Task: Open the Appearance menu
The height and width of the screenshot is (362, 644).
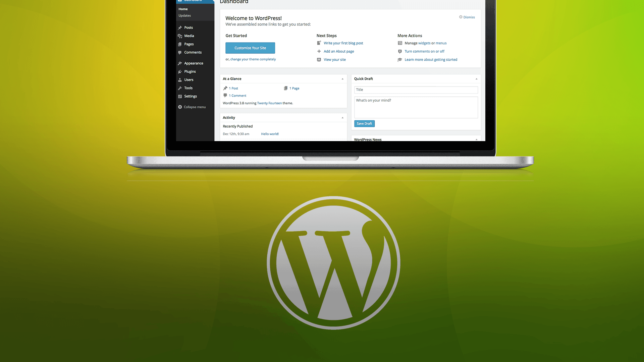Action: click(194, 63)
